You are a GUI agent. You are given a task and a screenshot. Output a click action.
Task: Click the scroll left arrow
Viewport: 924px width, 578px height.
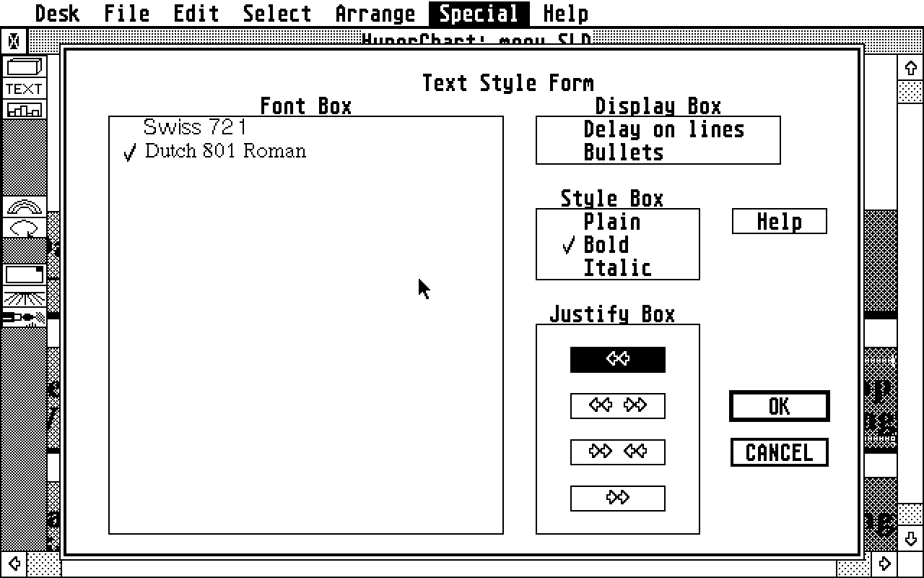tap(13, 564)
